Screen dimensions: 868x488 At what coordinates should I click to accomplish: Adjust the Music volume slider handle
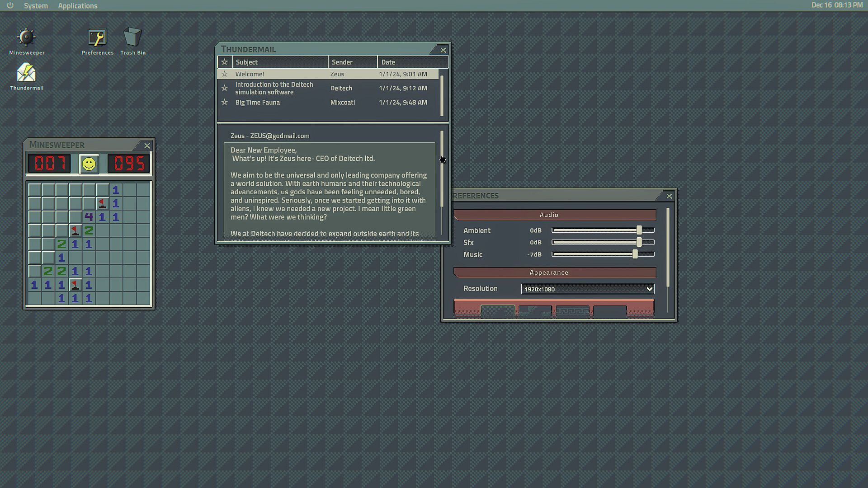(x=635, y=254)
